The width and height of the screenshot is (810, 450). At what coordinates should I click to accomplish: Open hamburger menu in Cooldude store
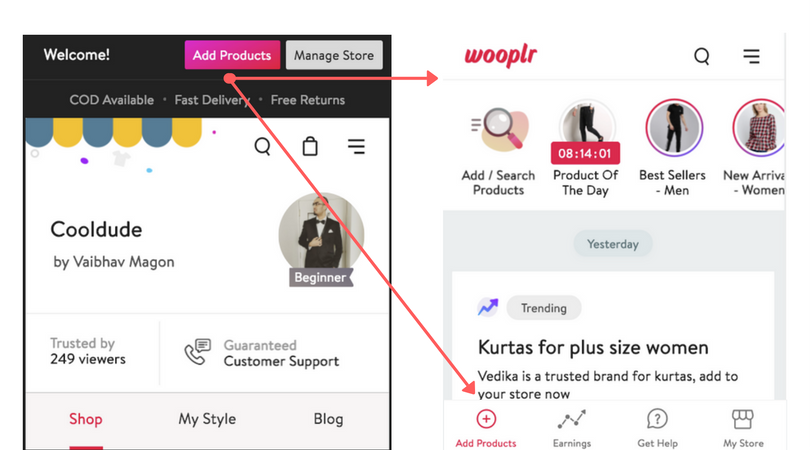(356, 146)
